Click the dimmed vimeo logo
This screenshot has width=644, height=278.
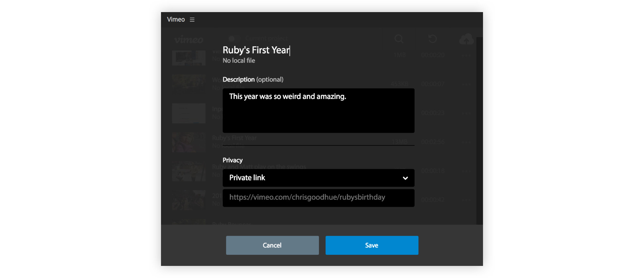coord(189,39)
